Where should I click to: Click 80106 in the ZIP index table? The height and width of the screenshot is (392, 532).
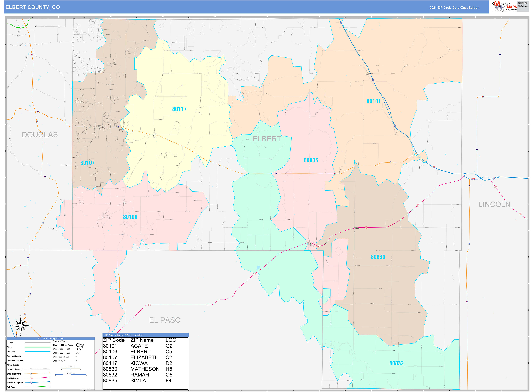point(110,352)
